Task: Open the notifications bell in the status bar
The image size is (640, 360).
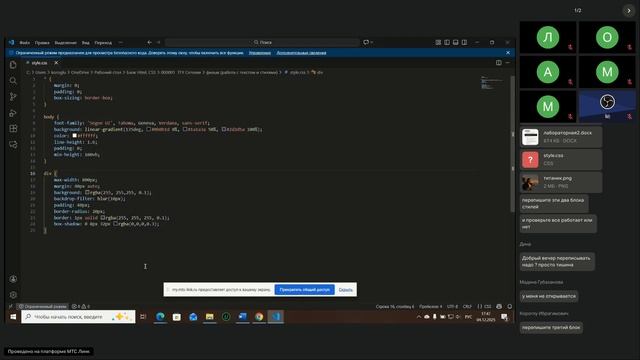Action: point(509,306)
